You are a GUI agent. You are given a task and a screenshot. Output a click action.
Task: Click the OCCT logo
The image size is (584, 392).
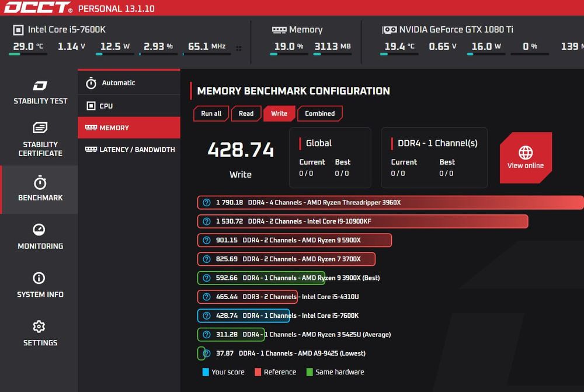39,8
